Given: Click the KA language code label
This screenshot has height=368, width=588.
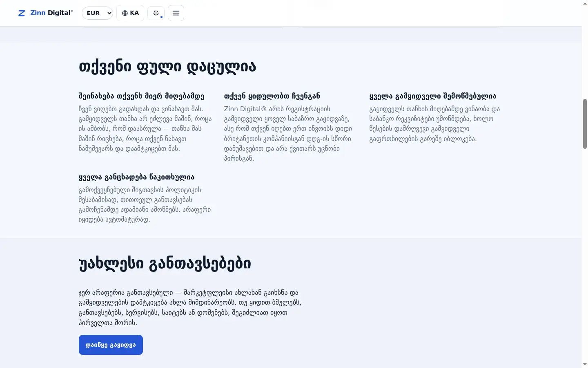Looking at the screenshot, I should pos(134,13).
